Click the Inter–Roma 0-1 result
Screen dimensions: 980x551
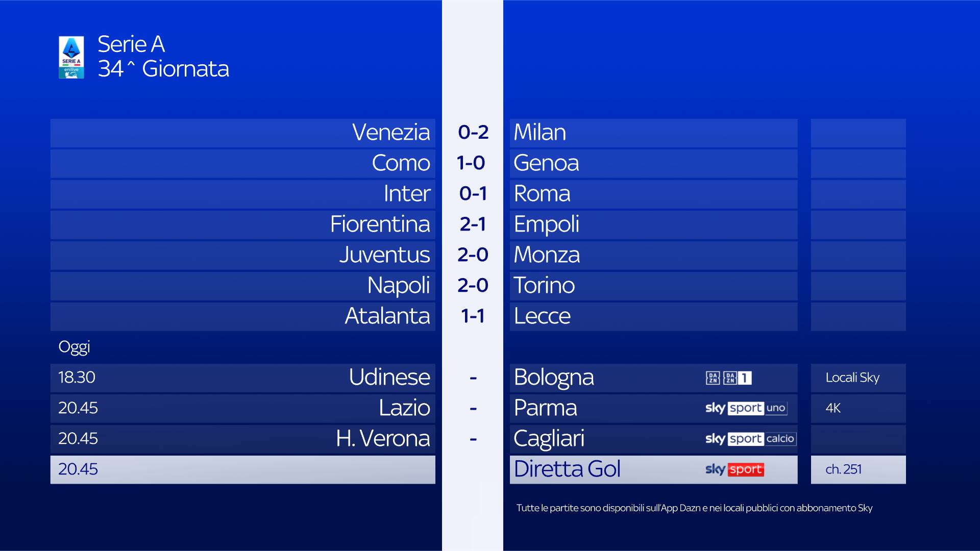(473, 194)
